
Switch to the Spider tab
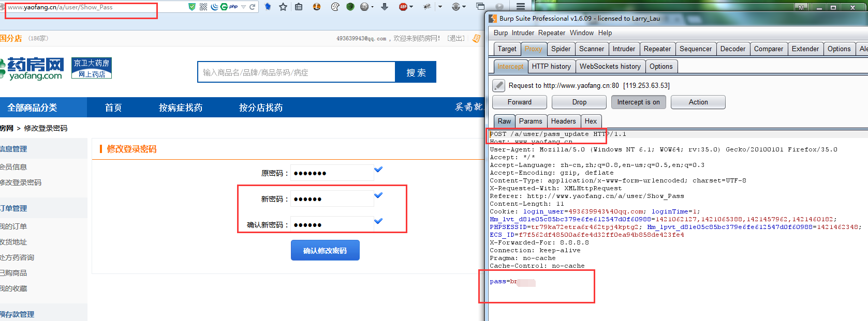tap(561, 49)
